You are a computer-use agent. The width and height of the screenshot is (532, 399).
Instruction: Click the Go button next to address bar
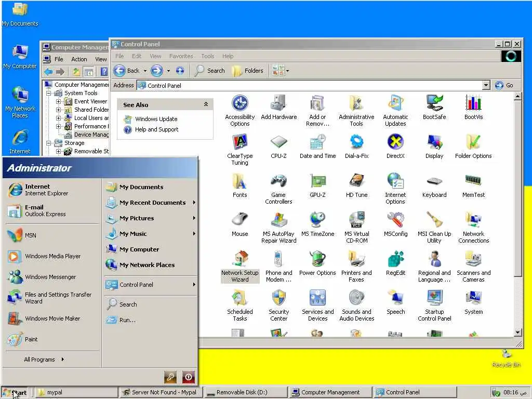coord(504,85)
